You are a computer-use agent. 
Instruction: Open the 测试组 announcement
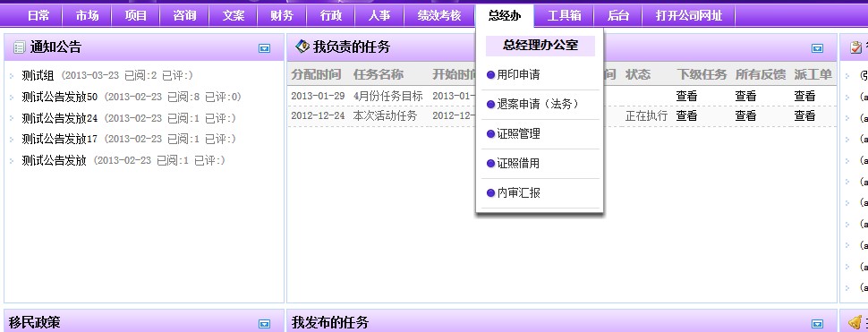point(38,76)
